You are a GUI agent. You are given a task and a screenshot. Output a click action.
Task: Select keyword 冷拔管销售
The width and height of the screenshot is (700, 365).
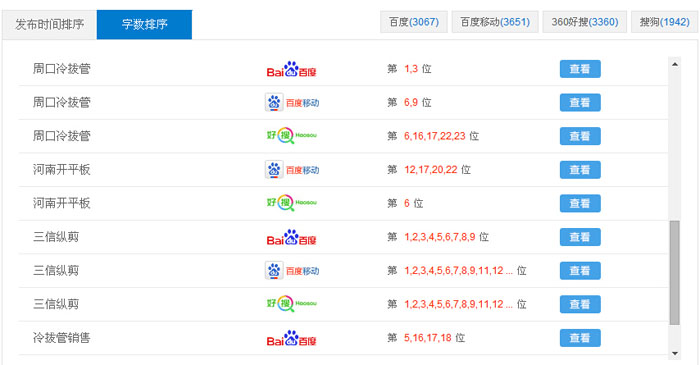click(62, 338)
